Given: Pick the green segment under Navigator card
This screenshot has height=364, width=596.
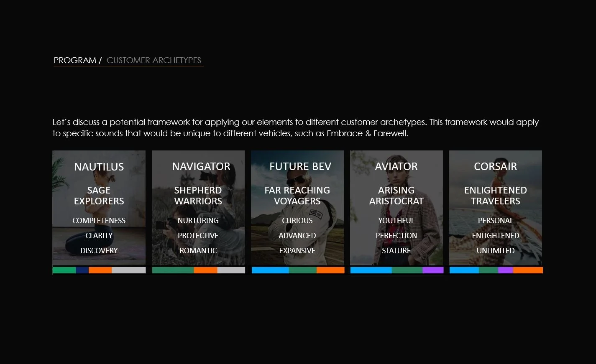Looking at the screenshot, I should point(173,270).
